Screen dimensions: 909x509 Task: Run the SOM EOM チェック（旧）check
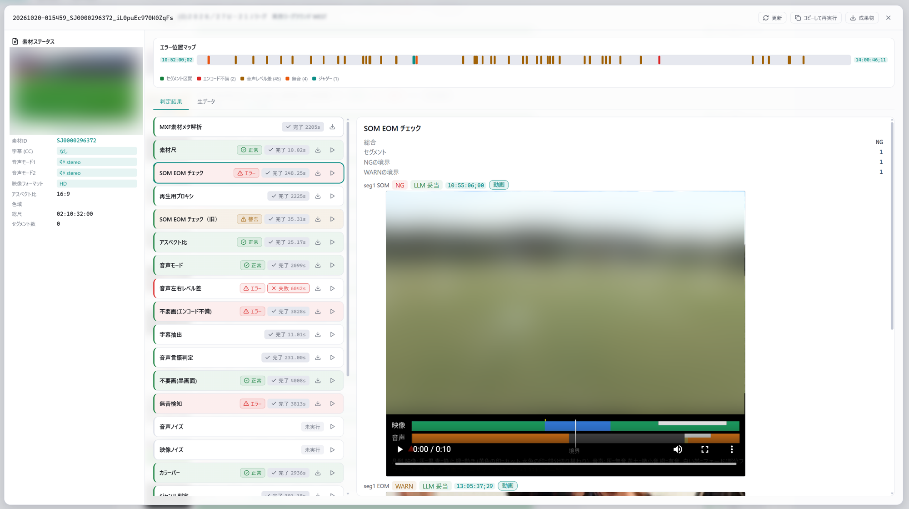point(333,219)
